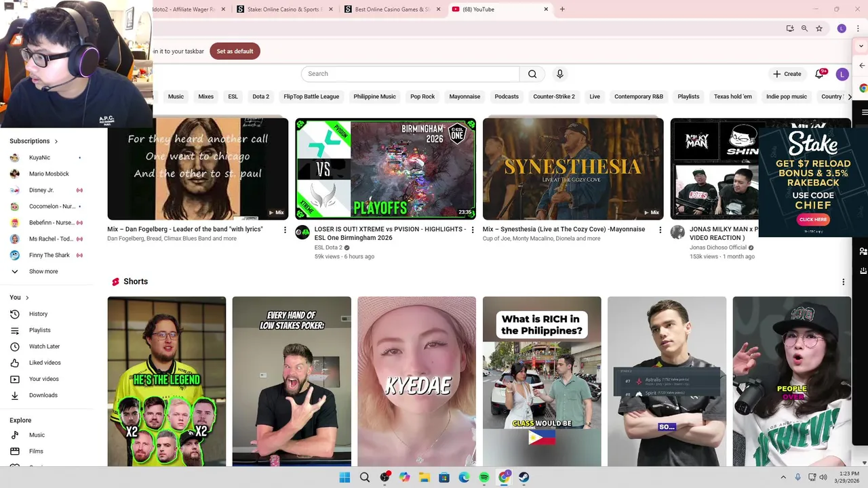Open options for the Synesthesia mix
Image resolution: width=868 pixels, height=488 pixels.
click(x=660, y=230)
